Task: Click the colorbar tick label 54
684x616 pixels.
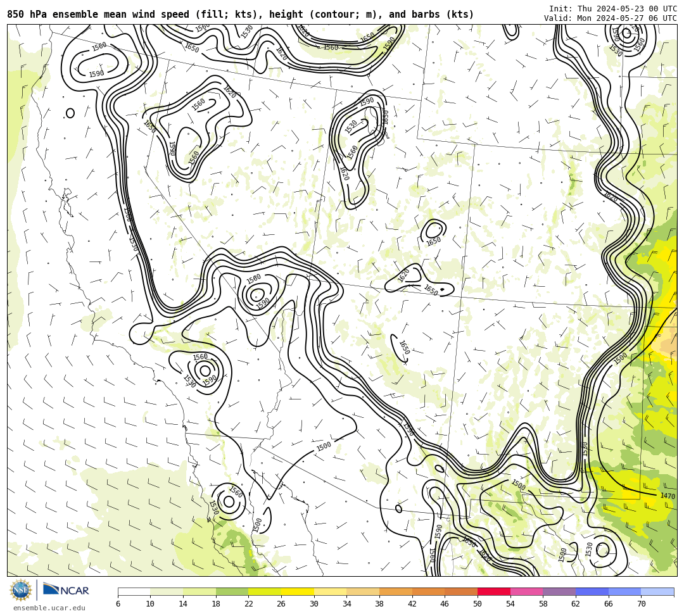Action: (510, 604)
